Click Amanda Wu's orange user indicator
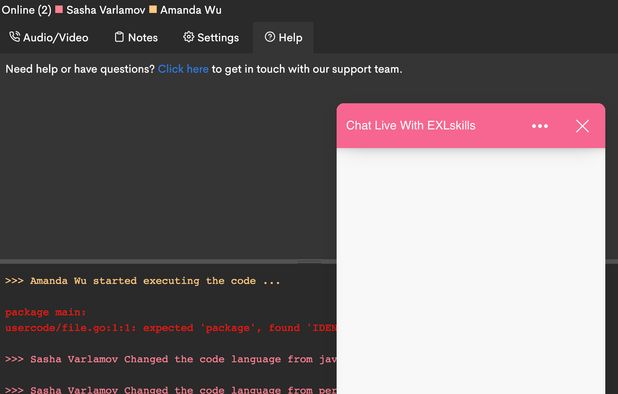The image size is (618, 394). [153, 9]
